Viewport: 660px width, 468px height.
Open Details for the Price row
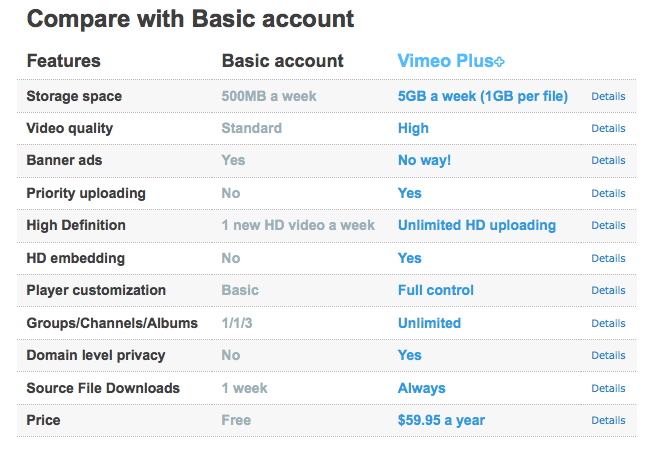click(x=608, y=420)
